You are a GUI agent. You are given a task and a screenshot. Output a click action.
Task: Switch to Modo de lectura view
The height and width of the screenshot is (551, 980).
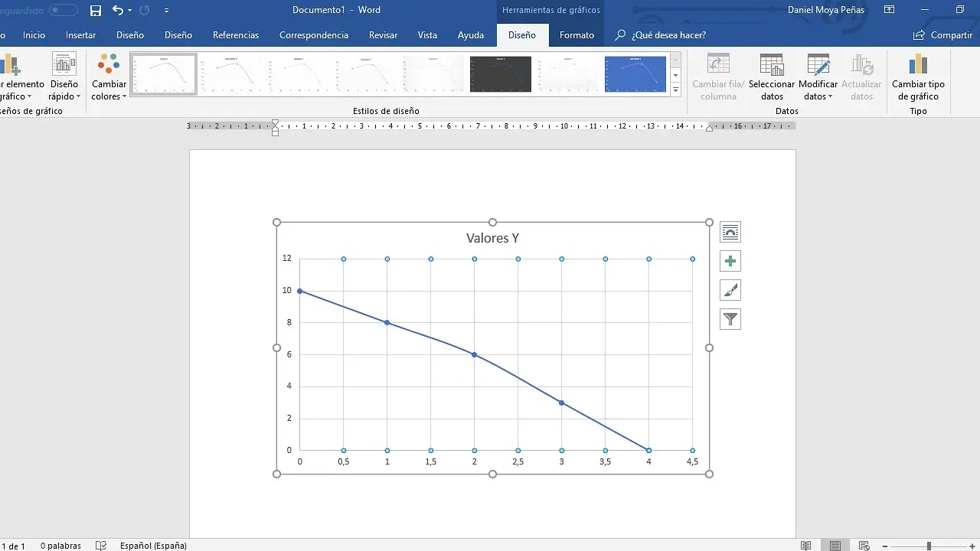click(x=805, y=545)
